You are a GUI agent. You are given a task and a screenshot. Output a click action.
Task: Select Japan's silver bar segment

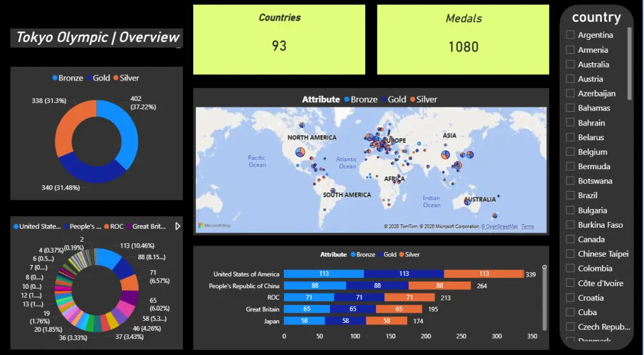[x=386, y=321]
